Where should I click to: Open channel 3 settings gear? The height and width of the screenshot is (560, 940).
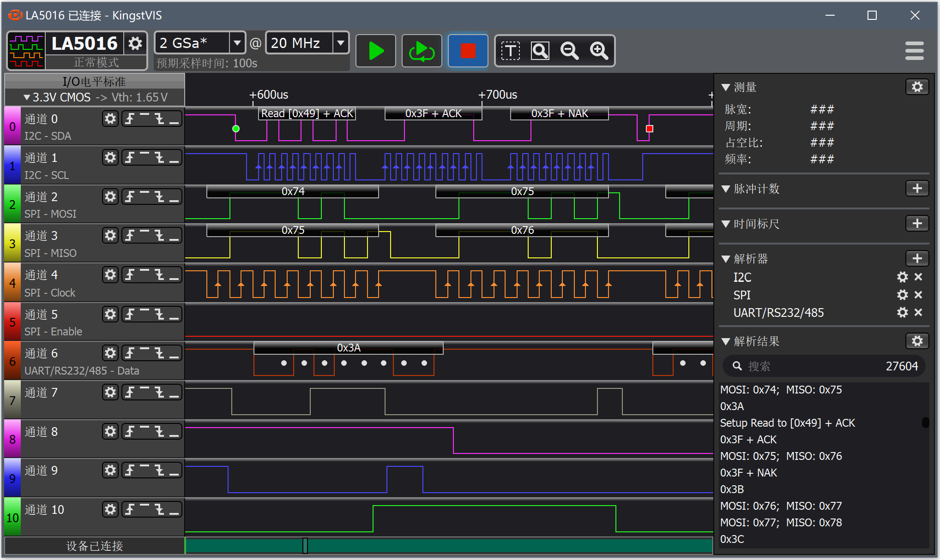pos(110,236)
